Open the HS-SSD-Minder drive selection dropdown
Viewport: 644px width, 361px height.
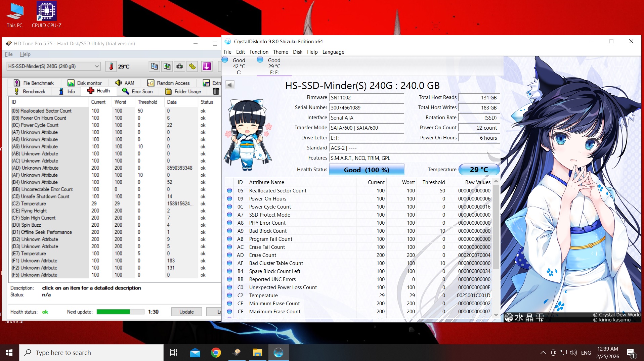tap(53, 66)
